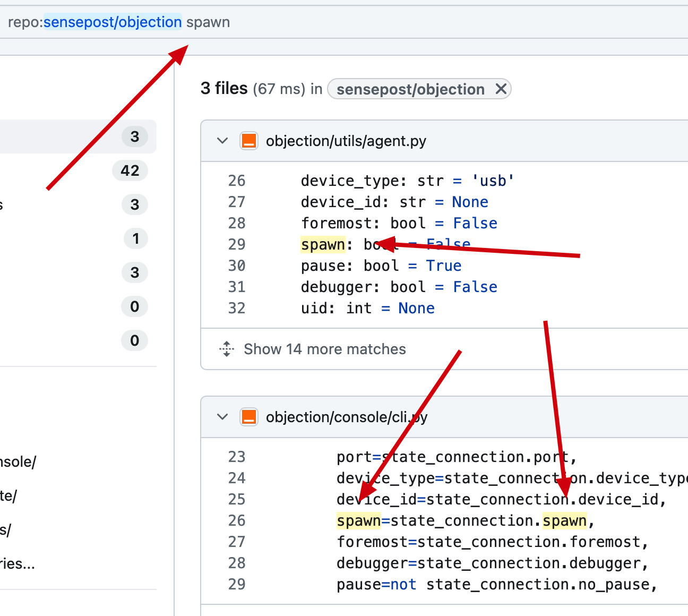Collapse the objection/utils/agent.py result

pos(222,141)
